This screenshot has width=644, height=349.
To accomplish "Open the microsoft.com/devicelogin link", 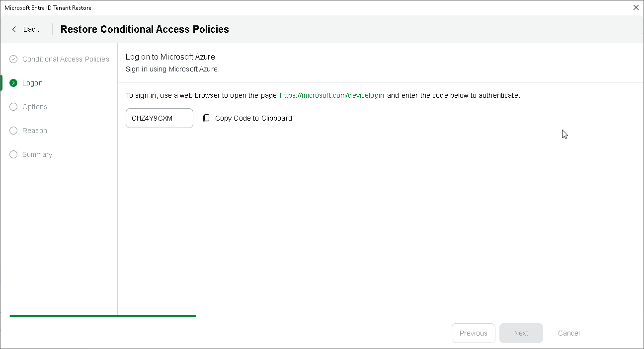I will tap(331, 95).
